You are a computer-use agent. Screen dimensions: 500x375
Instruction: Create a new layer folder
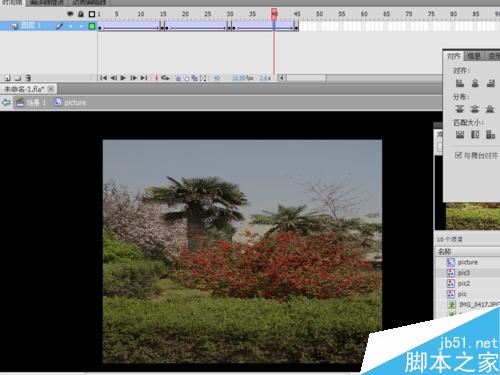tap(18, 78)
